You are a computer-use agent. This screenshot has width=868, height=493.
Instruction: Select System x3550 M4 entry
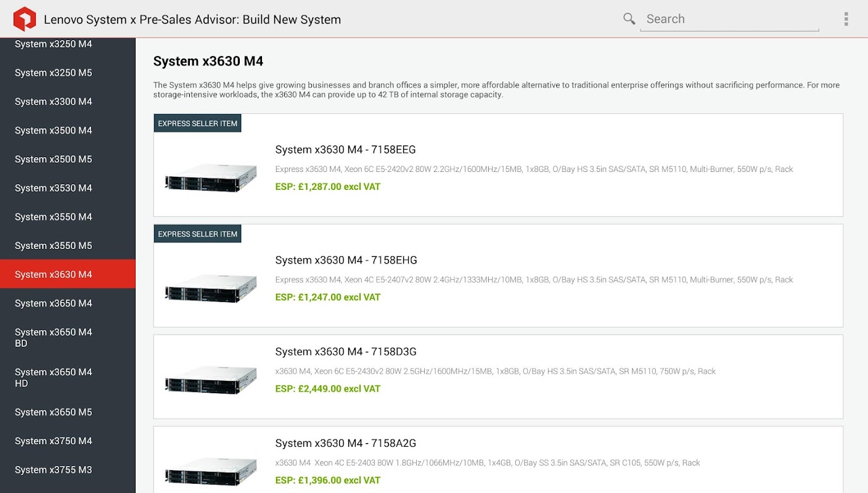click(68, 217)
